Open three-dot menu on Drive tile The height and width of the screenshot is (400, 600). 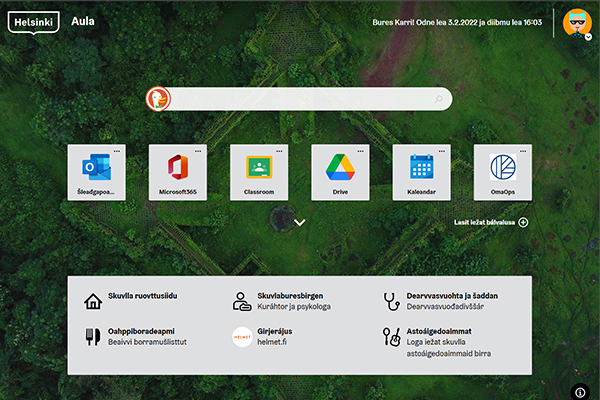tap(360, 151)
